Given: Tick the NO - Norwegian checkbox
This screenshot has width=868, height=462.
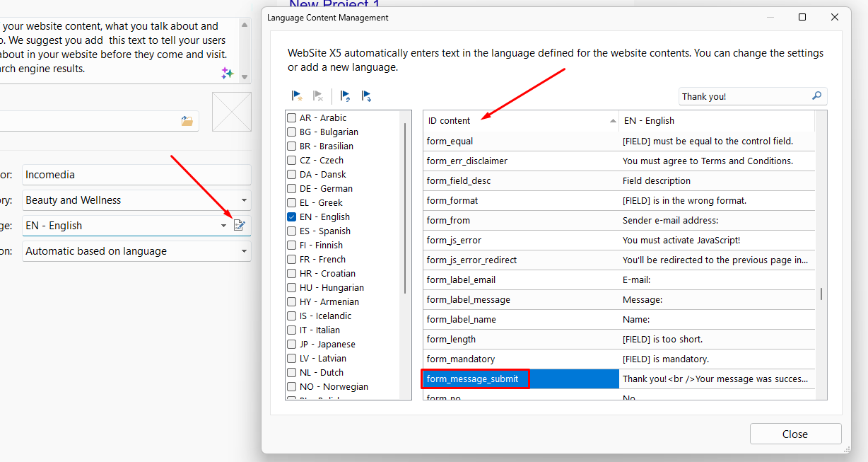Looking at the screenshot, I should (x=291, y=387).
